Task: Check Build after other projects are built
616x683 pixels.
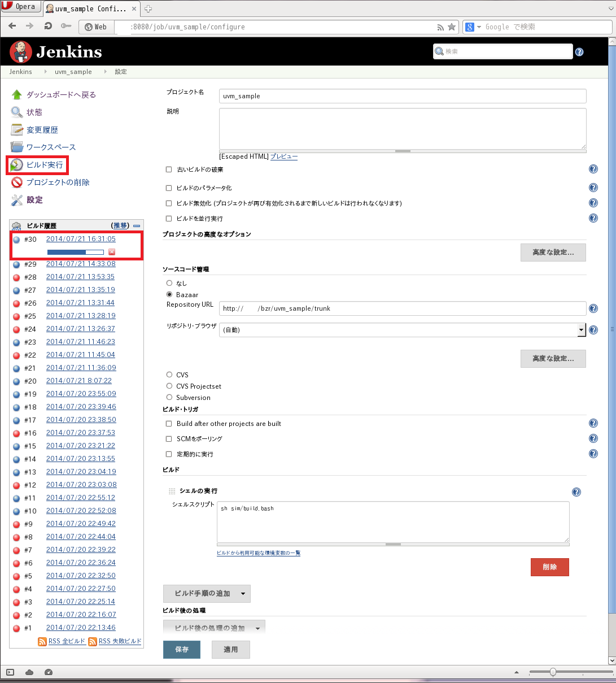Action: [x=169, y=424]
